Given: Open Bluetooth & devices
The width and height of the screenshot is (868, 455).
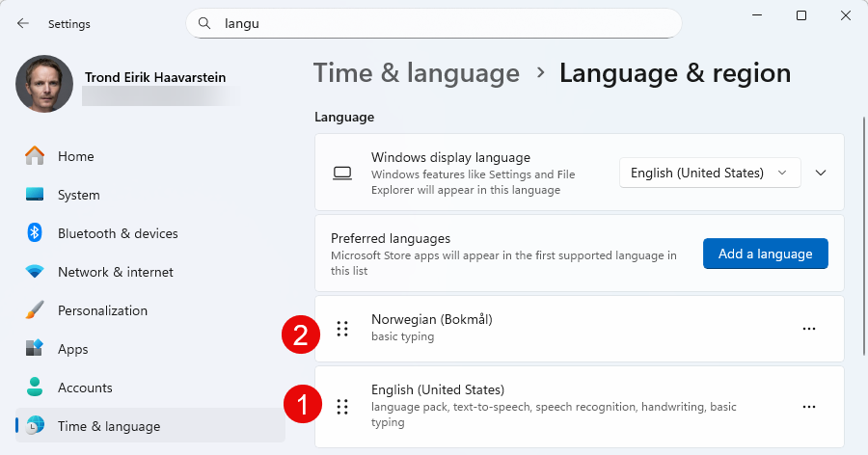Looking at the screenshot, I should click(150, 233).
